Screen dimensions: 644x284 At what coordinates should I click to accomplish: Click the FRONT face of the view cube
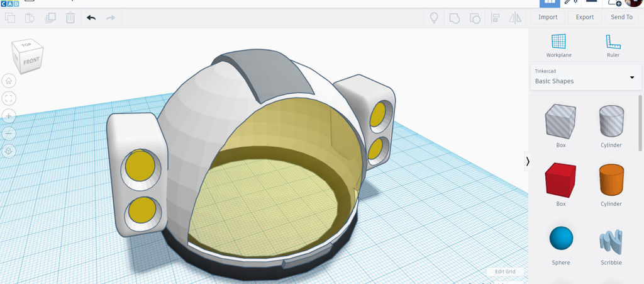click(x=31, y=62)
